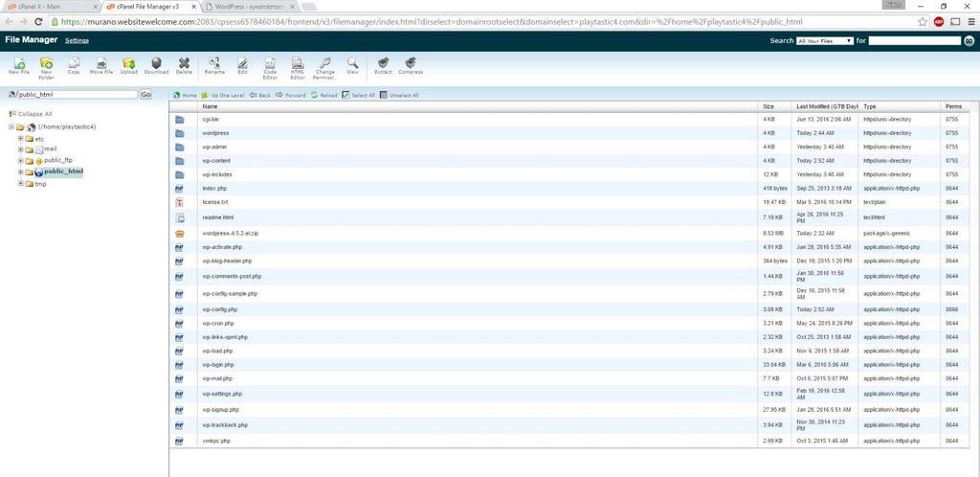Sort by the Last Modified column header
The image size is (980, 477).
[825, 107]
